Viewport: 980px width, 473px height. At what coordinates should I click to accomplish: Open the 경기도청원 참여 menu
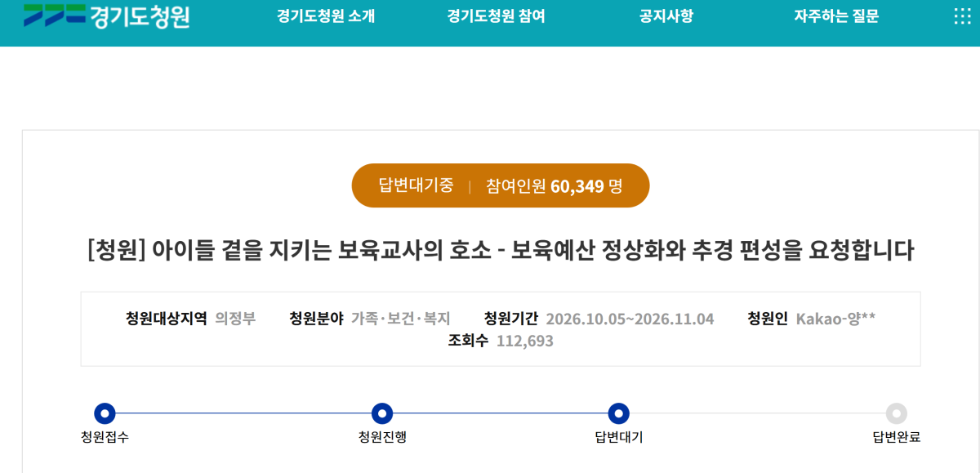click(x=496, y=16)
